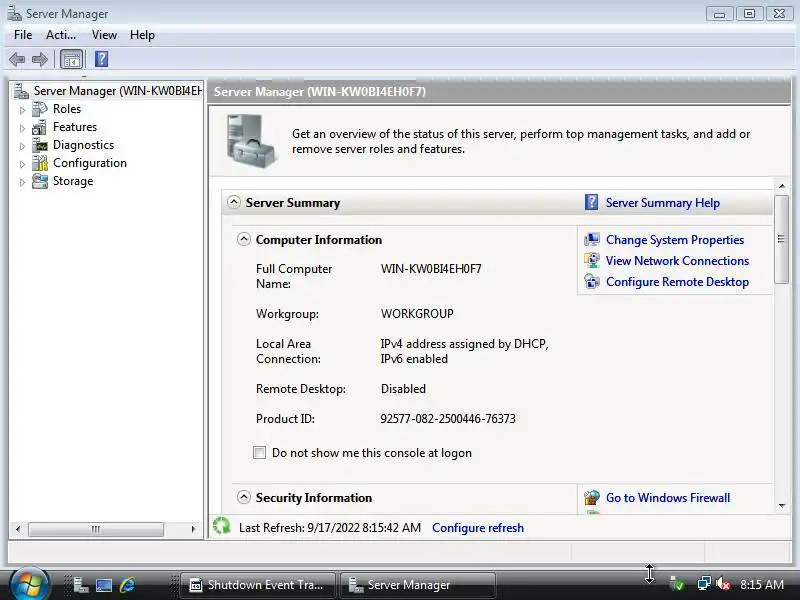This screenshot has height=600, width=800.
Task: Click the WIN-KW0BI4EH0F7 computer name value
Action: (431, 268)
